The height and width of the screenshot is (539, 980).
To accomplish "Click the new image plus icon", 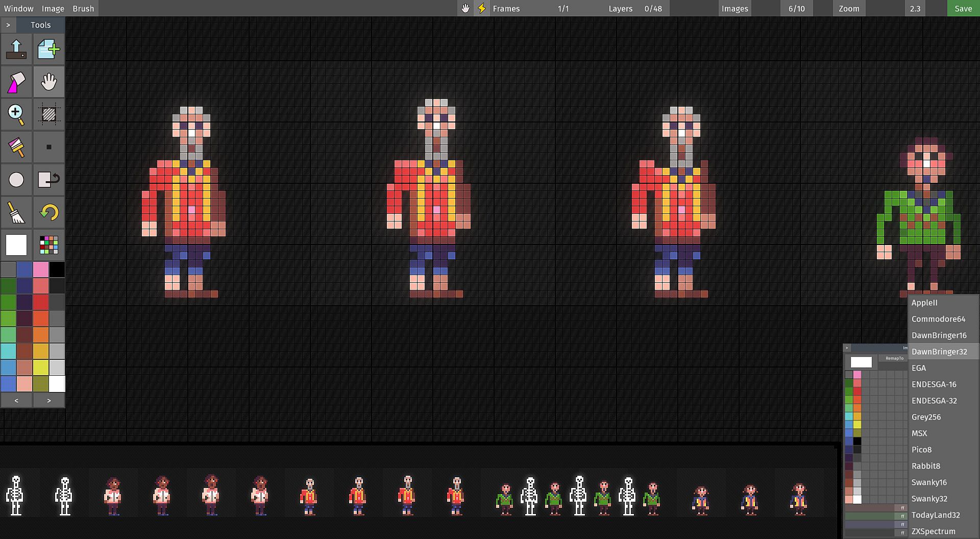I will tap(48, 50).
